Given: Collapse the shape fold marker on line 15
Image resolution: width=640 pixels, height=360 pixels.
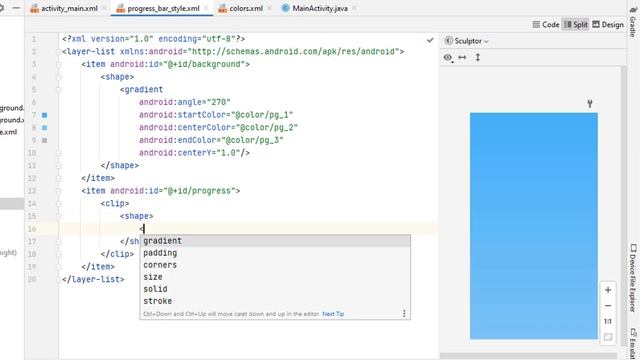Looking at the screenshot, I should point(58,216).
